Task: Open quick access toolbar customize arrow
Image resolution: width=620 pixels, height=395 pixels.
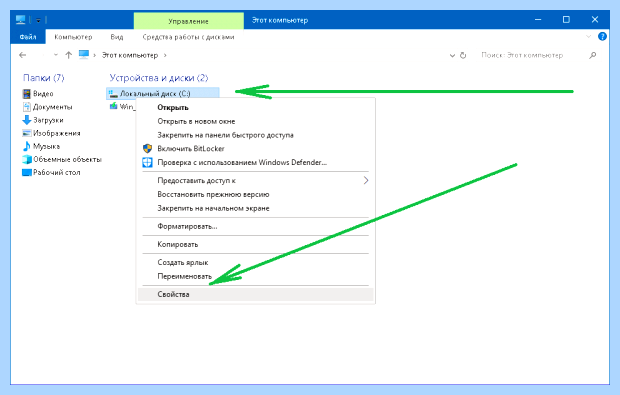Action: [x=38, y=20]
